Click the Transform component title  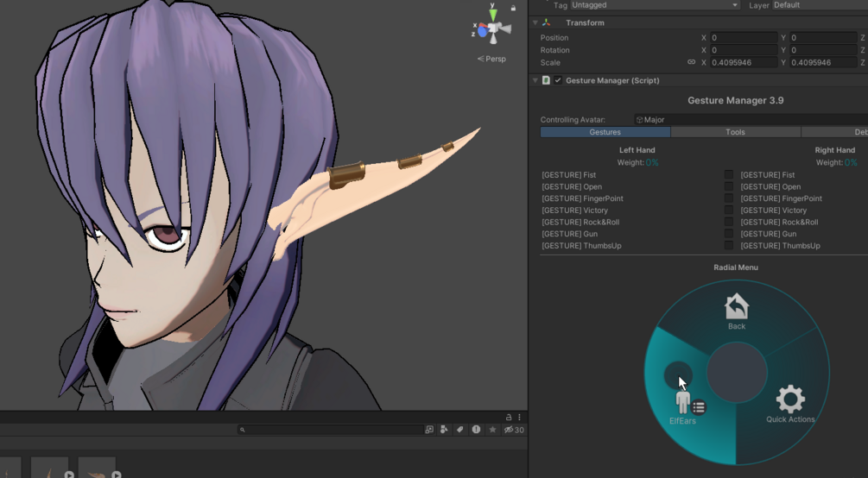coord(585,22)
